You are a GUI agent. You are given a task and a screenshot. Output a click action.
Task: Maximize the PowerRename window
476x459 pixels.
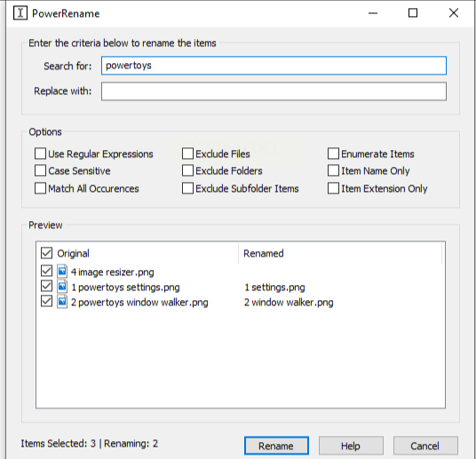pos(413,13)
